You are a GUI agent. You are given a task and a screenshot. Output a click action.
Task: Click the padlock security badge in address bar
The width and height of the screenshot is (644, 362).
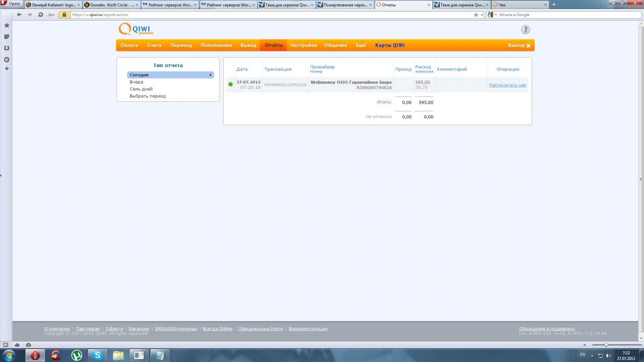tap(64, 15)
